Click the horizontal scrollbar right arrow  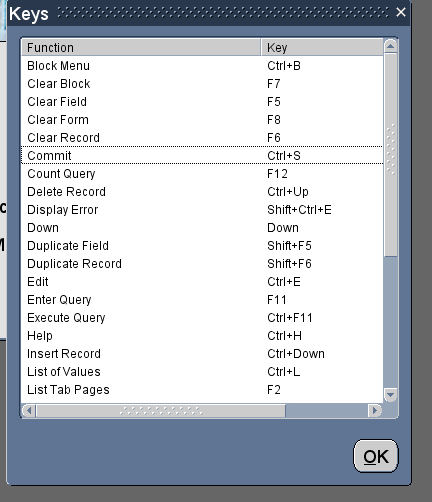(375, 411)
